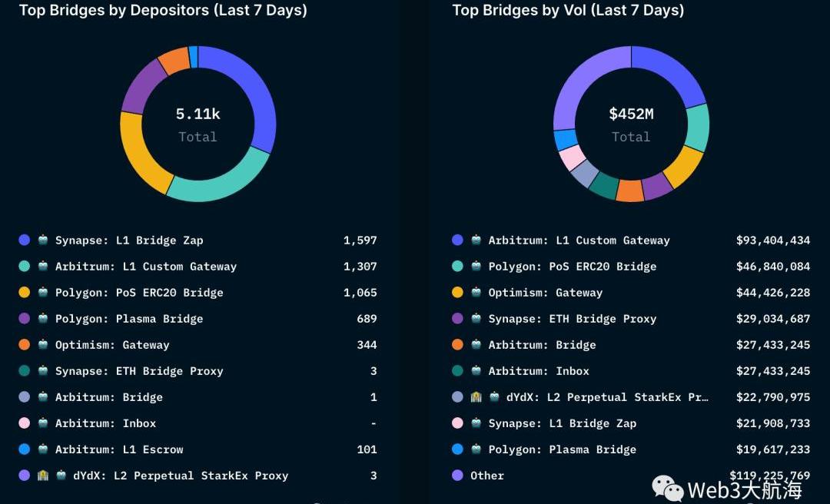Click blue legend dot for Synapse: L1 Bridge Zap in Depositors

(x=25, y=240)
